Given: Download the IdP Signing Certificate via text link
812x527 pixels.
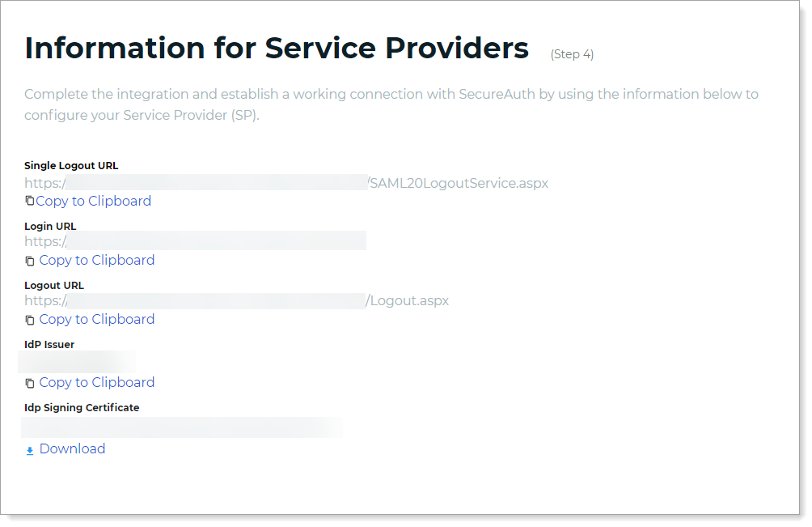Looking at the screenshot, I should 72,448.
